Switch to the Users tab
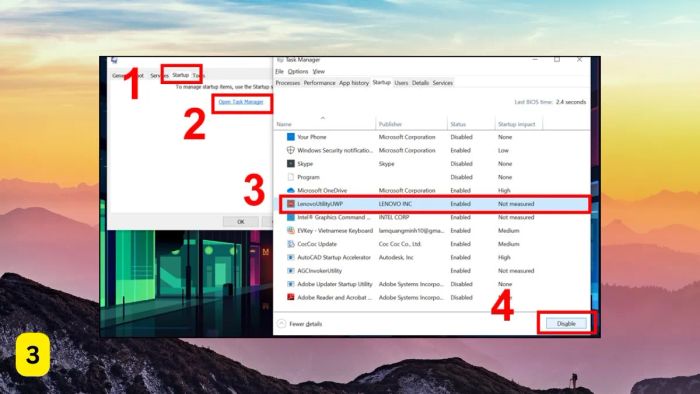The height and width of the screenshot is (394, 700). (x=401, y=83)
